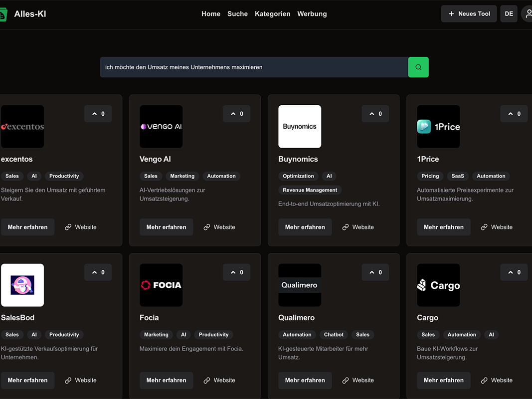Click the green search magnifier button
This screenshot has width=532, height=399.
coord(418,67)
